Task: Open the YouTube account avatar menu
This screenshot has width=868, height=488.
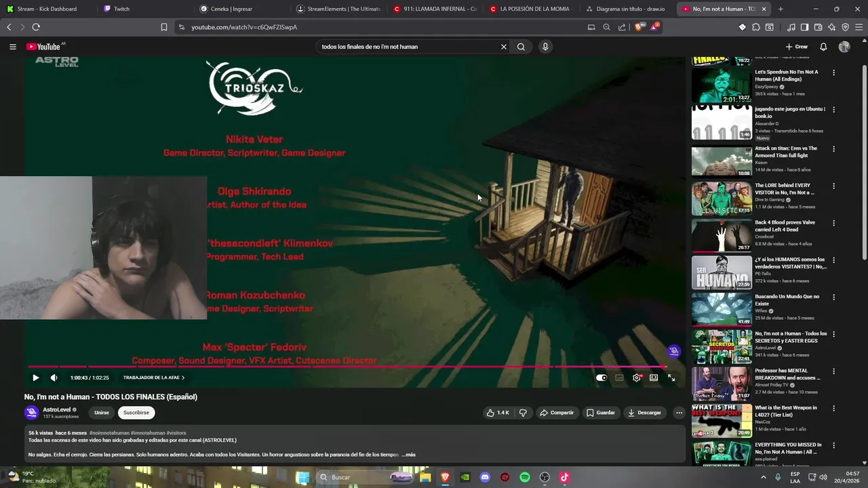Action: (844, 47)
